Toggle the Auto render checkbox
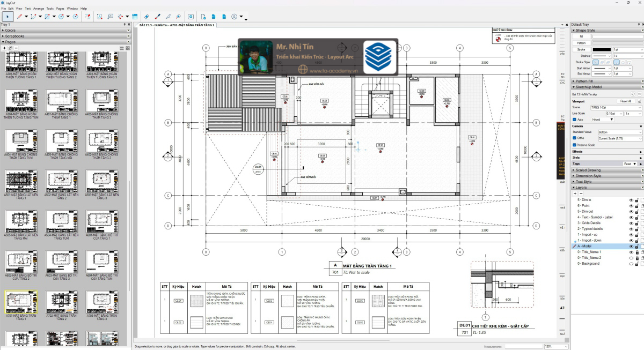Screen dimensions: 644x350 click(x=574, y=120)
